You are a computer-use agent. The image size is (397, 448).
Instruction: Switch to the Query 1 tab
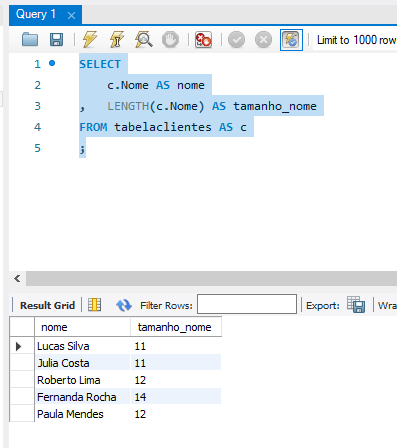tap(36, 14)
